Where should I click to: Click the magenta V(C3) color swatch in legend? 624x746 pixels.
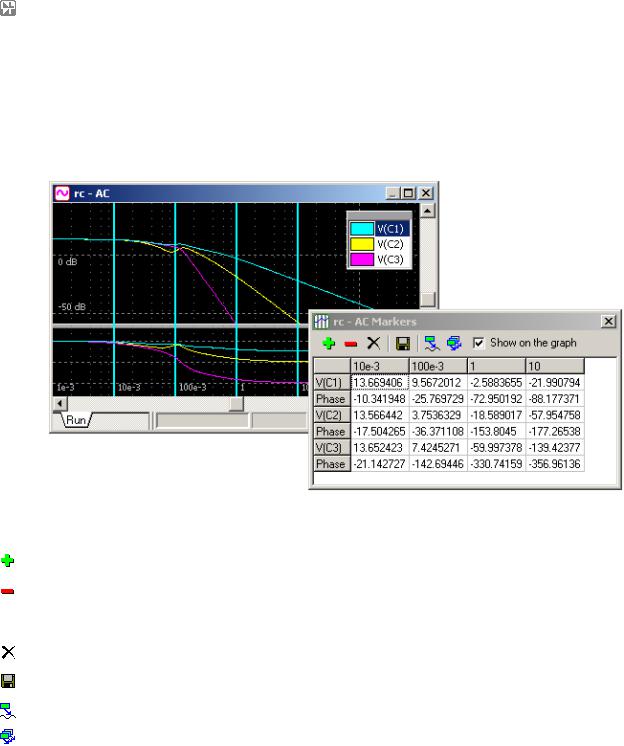pos(361,259)
